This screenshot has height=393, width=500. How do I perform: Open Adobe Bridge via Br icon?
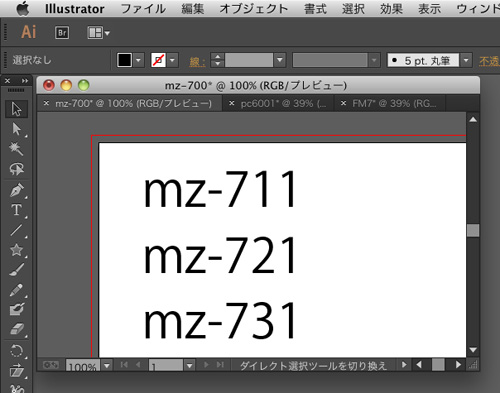[62, 33]
